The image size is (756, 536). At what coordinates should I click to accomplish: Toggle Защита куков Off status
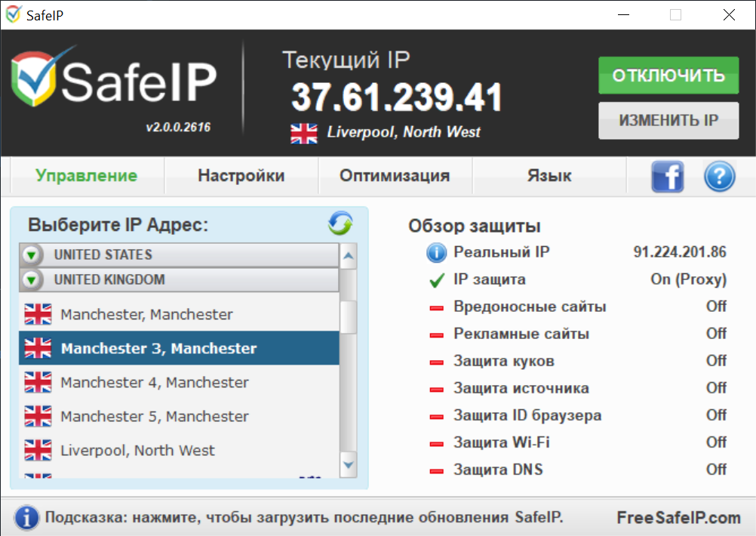pyautogui.click(x=716, y=360)
